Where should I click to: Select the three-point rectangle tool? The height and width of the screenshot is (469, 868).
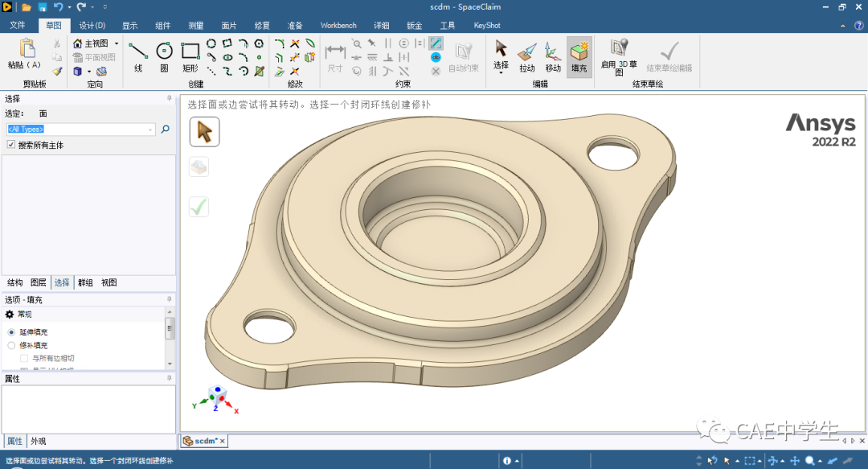tap(227, 43)
